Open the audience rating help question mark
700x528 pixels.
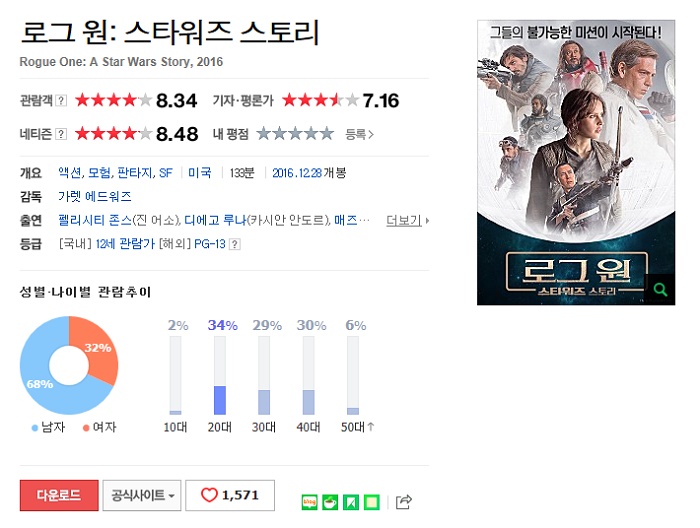(x=61, y=100)
